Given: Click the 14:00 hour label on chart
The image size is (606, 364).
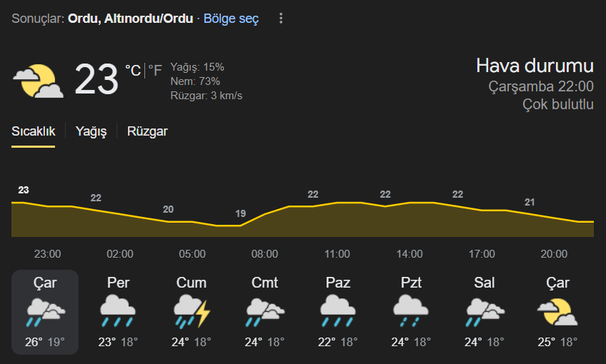Looking at the screenshot, I should pyautogui.click(x=409, y=254).
